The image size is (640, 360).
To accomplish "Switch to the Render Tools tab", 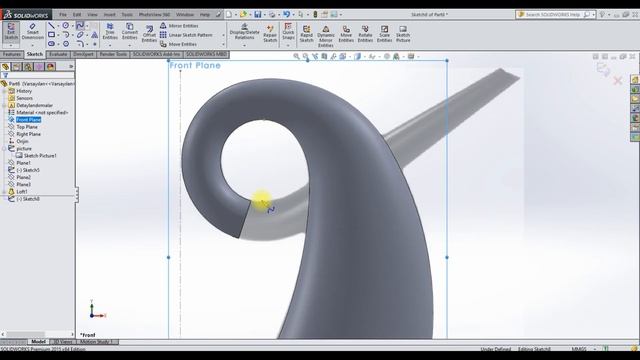I will 113,54.
